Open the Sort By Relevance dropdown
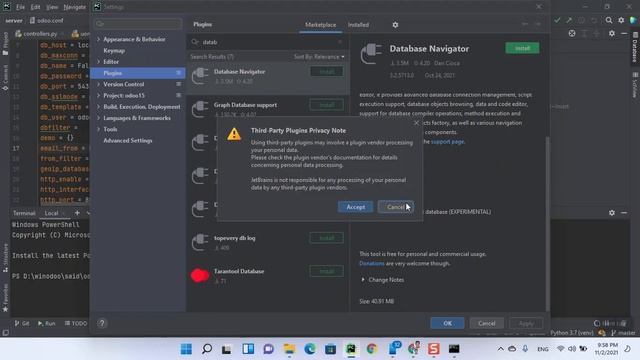The width and height of the screenshot is (640, 360). tap(319, 57)
